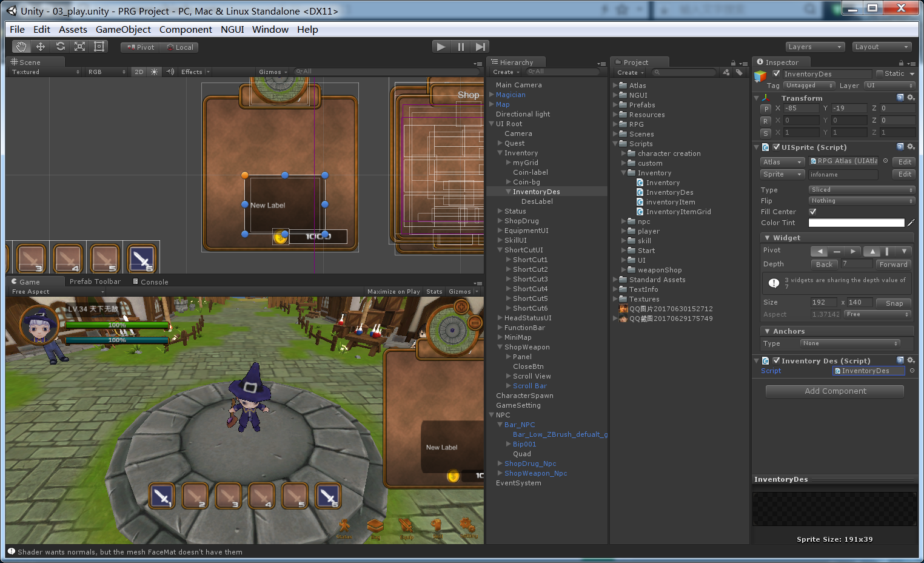Select DesLabel in the Hierarchy

coord(537,201)
